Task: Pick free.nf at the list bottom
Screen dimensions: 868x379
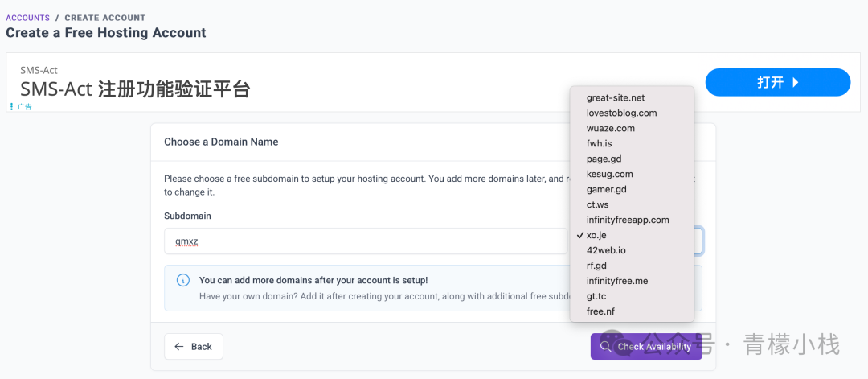Action: tap(600, 311)
